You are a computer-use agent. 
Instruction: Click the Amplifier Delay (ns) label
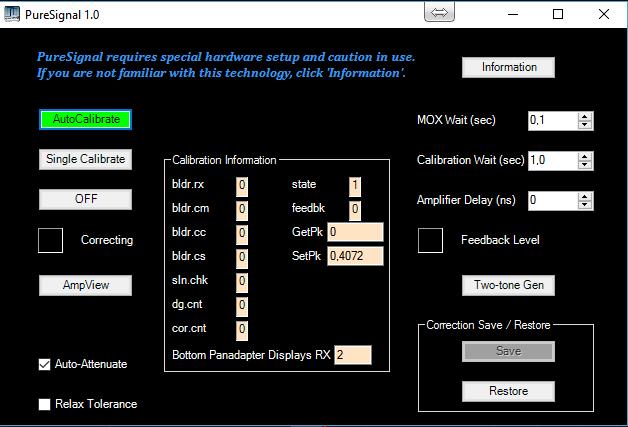point(466,200)
